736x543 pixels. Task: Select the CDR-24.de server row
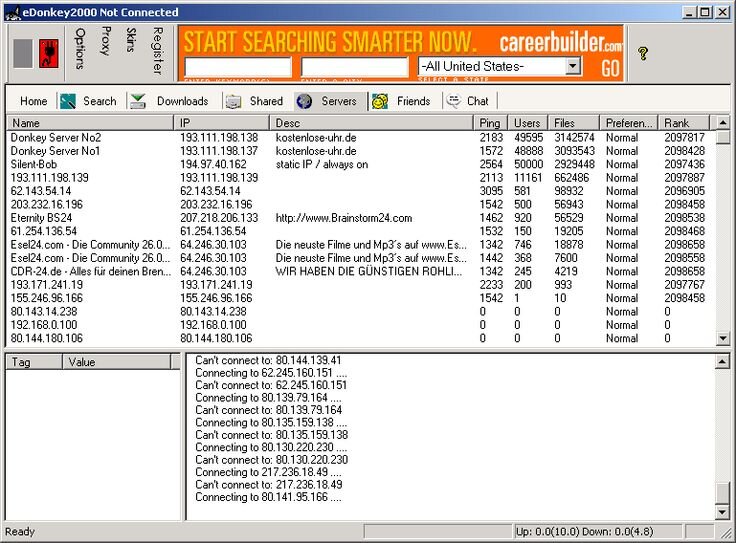(360, 271)
